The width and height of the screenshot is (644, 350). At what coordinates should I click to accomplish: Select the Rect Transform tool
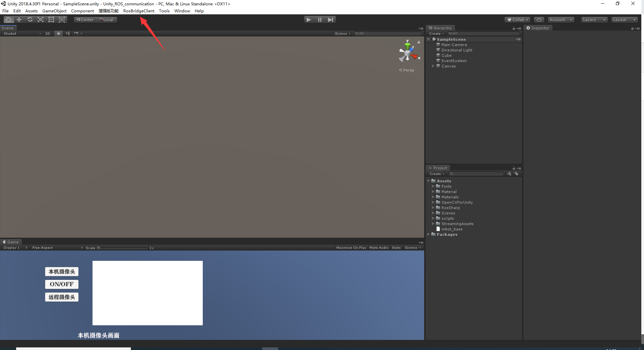(51, 19)
